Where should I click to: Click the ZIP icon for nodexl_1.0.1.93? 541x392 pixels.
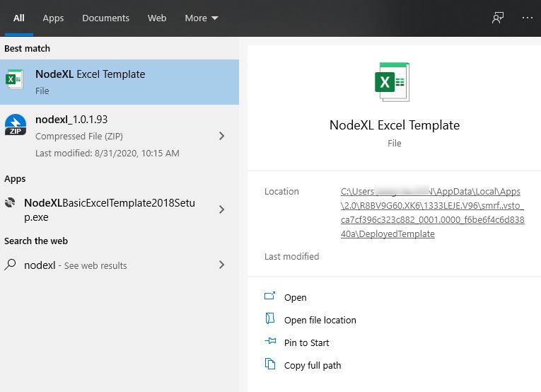click(x=16, y=125)
